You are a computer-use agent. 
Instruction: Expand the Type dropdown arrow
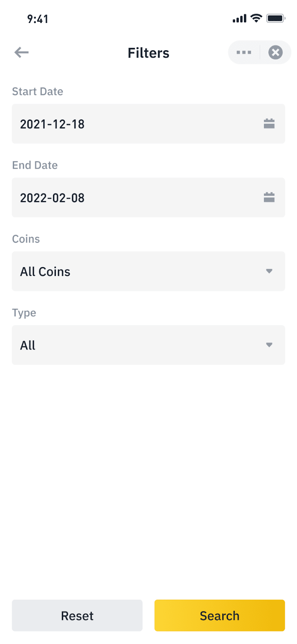(269, 345)
